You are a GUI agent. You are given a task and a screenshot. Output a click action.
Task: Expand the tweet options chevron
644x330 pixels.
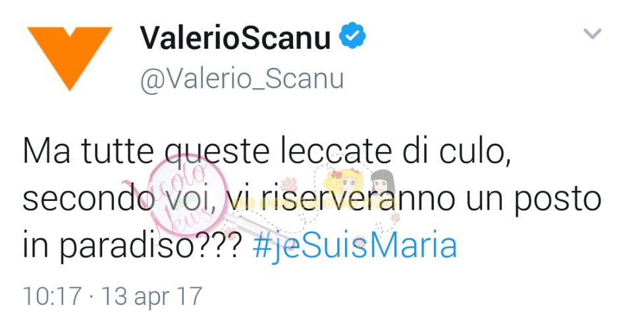[x=592, y=34]
